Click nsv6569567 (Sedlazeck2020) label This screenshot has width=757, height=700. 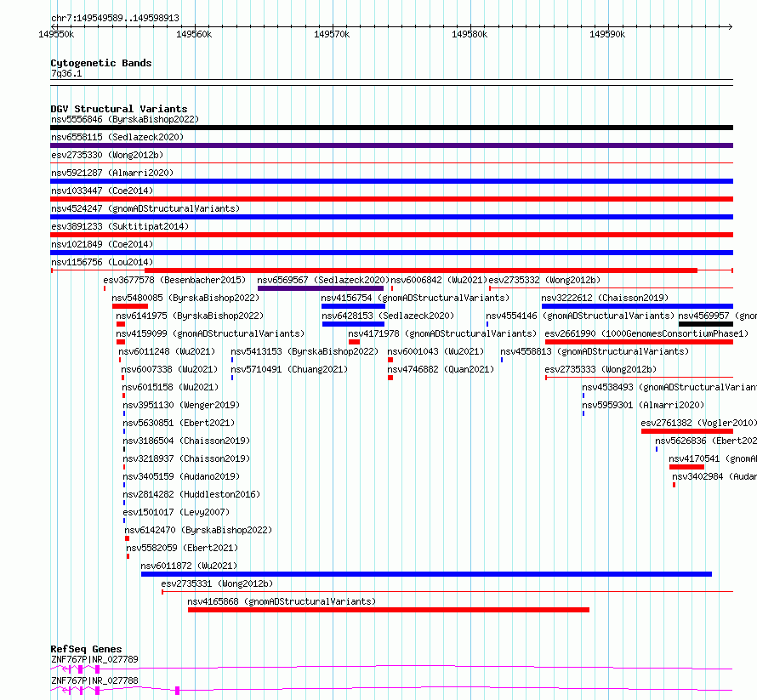pyautogui.click(x=323, y=280)
